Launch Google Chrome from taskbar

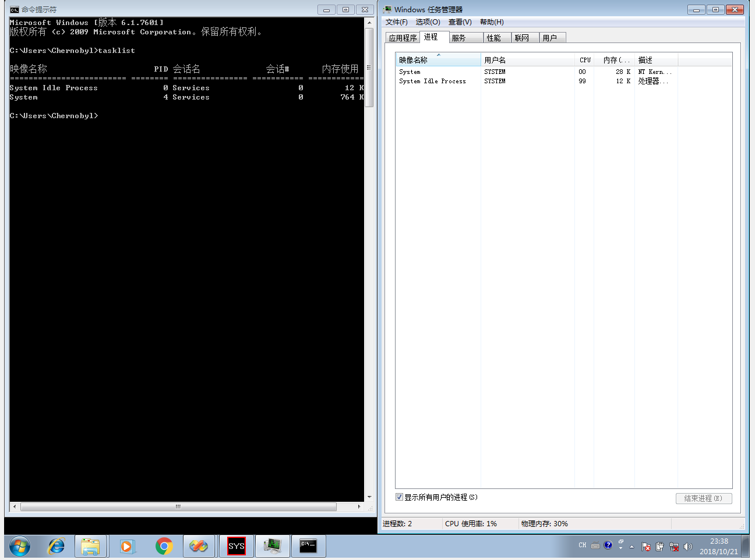coord(164,546)
